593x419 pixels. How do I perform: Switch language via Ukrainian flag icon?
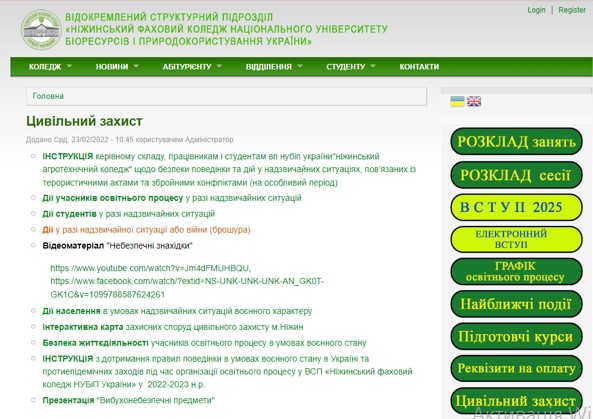coord(457,101)
